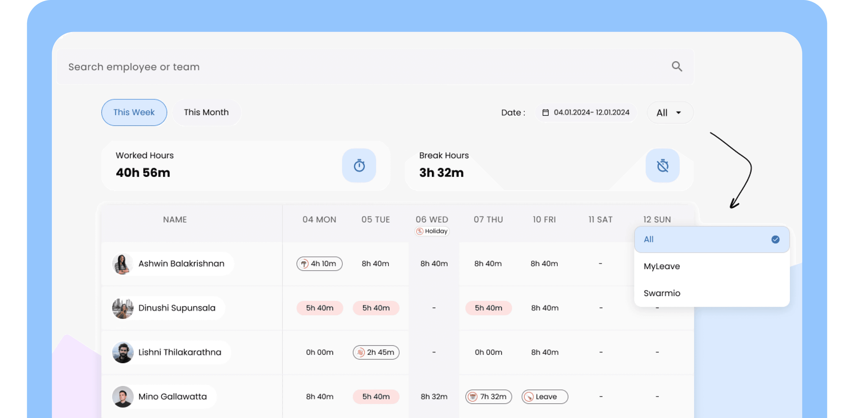Image resolution: width=868 pixels, height=418 pixels.
Task: Click the Ashwin Balakrishnan name row
Action: click(181, 264)
